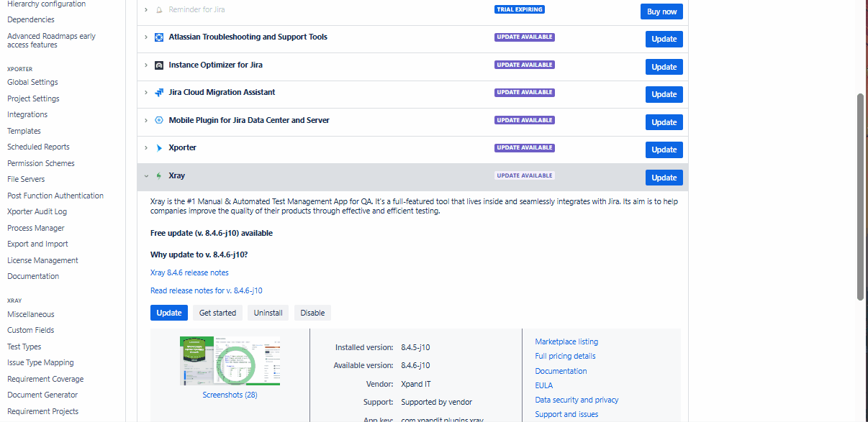Viewport: 868px width, 422px height.
Task: Click the Xray screenshots thumbnail
Action: (230, 361)
